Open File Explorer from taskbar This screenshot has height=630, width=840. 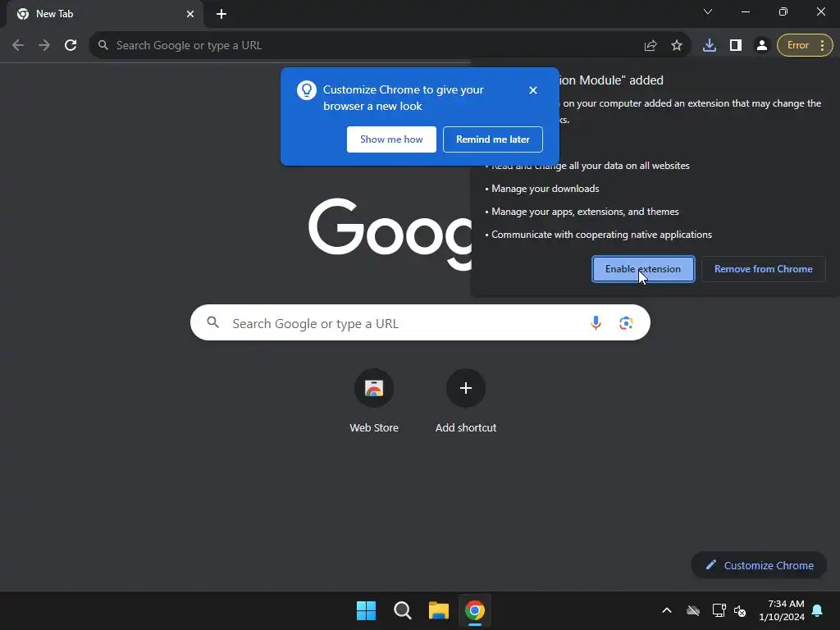tap(438, 610)
